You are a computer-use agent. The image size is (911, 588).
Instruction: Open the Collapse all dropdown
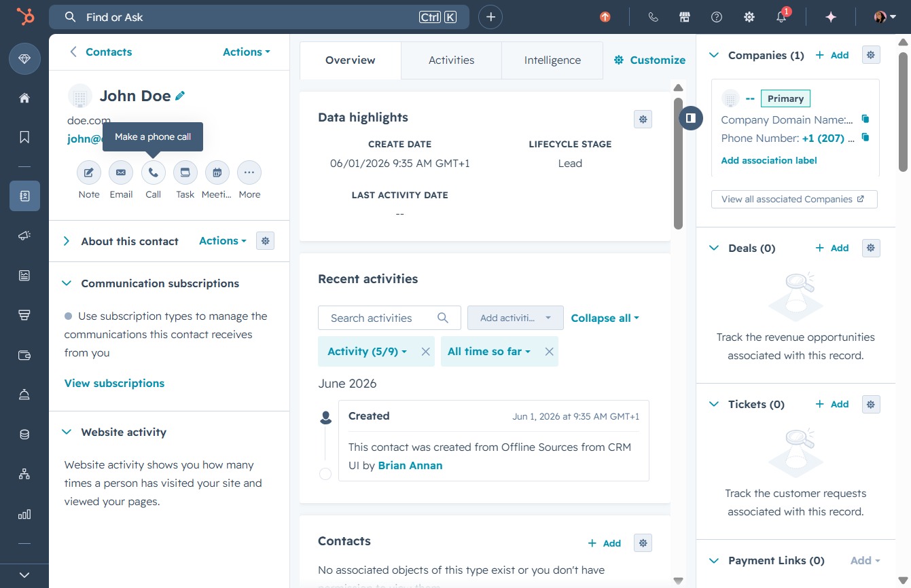(605, 318)
